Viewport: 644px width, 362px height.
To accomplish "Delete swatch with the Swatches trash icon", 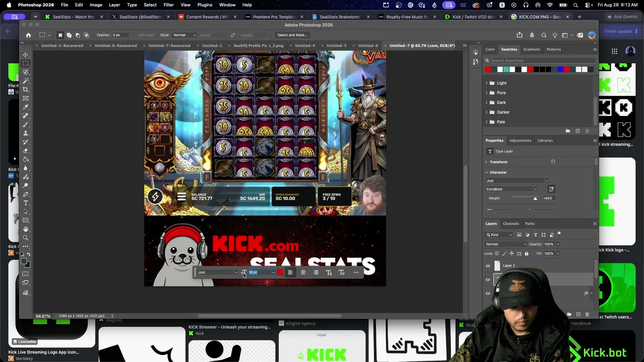I will point(587,131).
